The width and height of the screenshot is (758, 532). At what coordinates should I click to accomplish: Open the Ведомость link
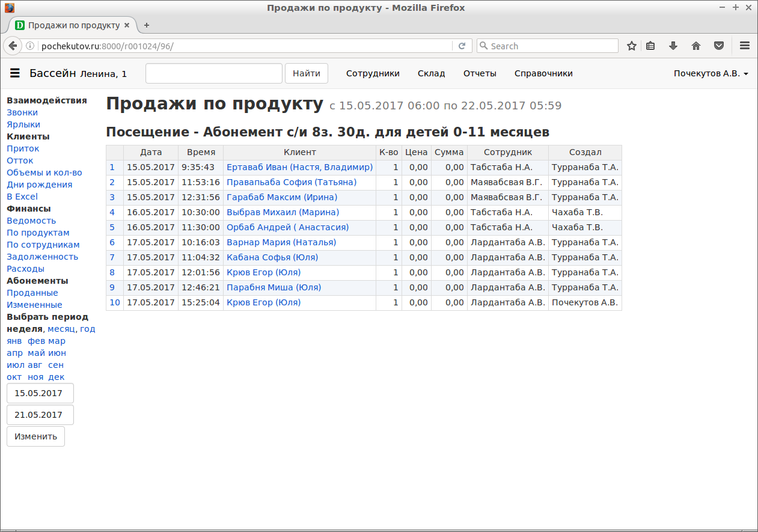tap(31, 221)
